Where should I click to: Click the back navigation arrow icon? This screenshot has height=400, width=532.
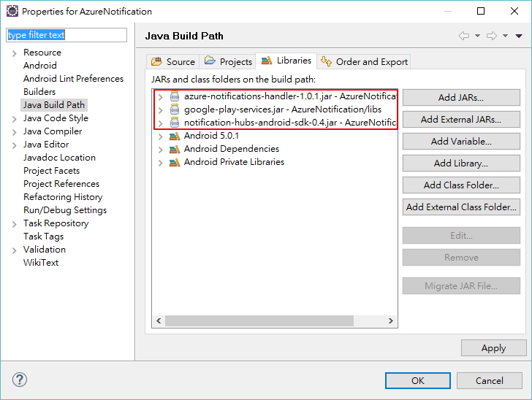coord(463,36)
